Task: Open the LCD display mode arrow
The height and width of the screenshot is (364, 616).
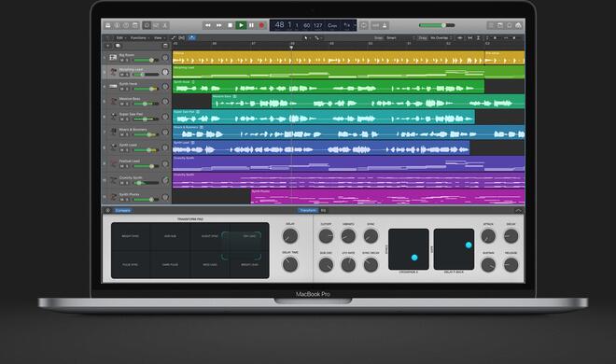Action: (x=355, y=25)
